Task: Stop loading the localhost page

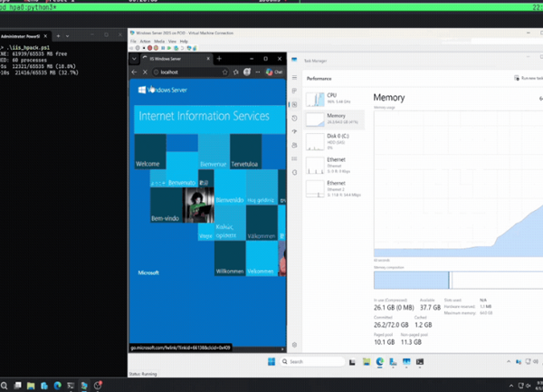Action: tap(145, 72)
